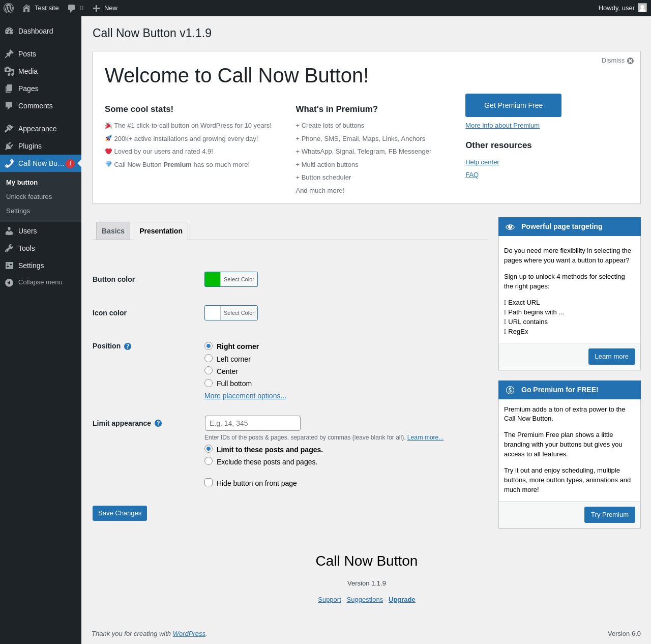Click the post IDs input field
The image size is (651, 644).
[x=253, y=423]
